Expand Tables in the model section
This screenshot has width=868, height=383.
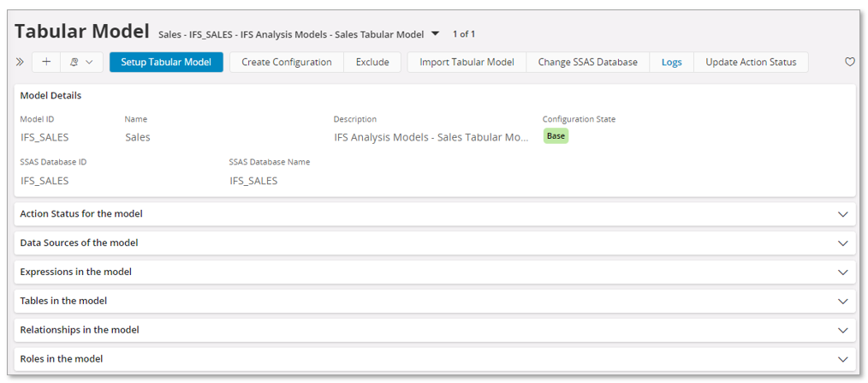842,302
